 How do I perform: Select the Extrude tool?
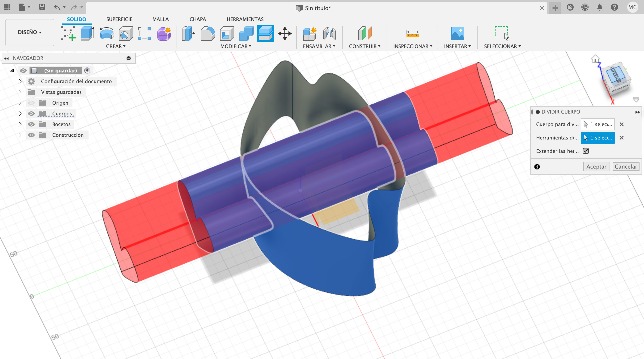tap(87, 34)
